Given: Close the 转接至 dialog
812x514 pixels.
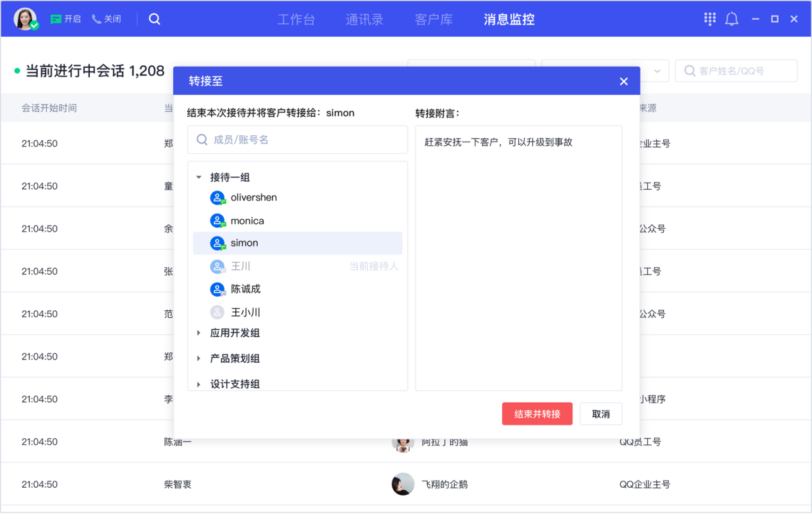Looking at the screenshot, I should click(623, 81).
